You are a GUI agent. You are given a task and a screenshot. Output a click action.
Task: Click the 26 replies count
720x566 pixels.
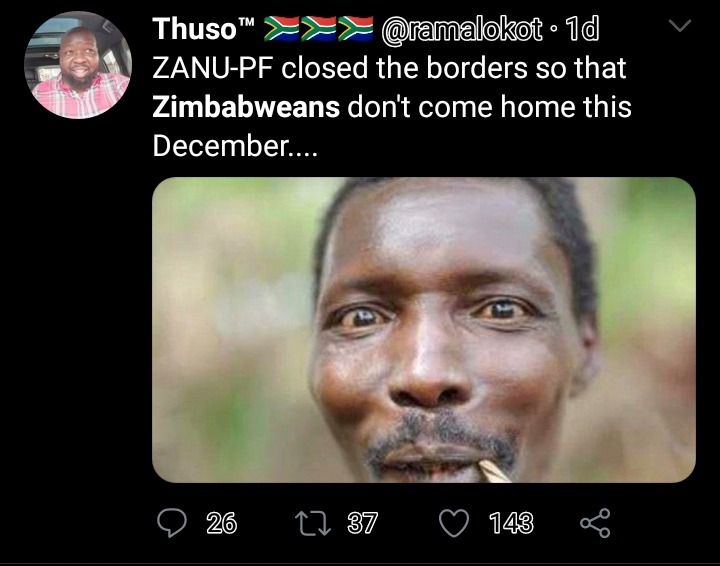221,523
